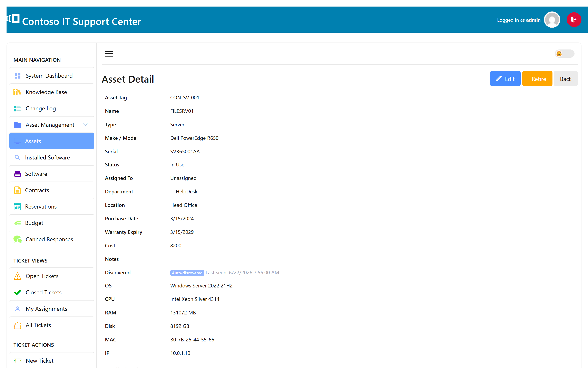This screenshot has width=588, height=368.
Task: Click the New Ticket icon
Action: click(x=18, y=361)
